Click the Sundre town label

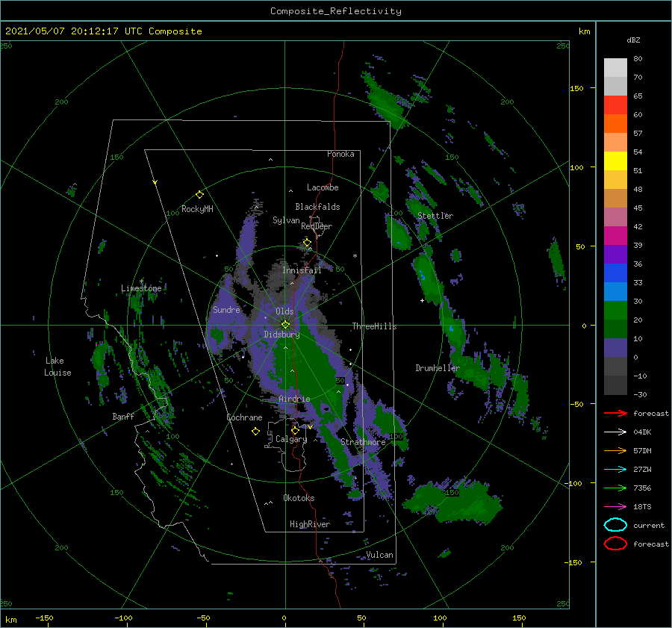pos(226,309)
